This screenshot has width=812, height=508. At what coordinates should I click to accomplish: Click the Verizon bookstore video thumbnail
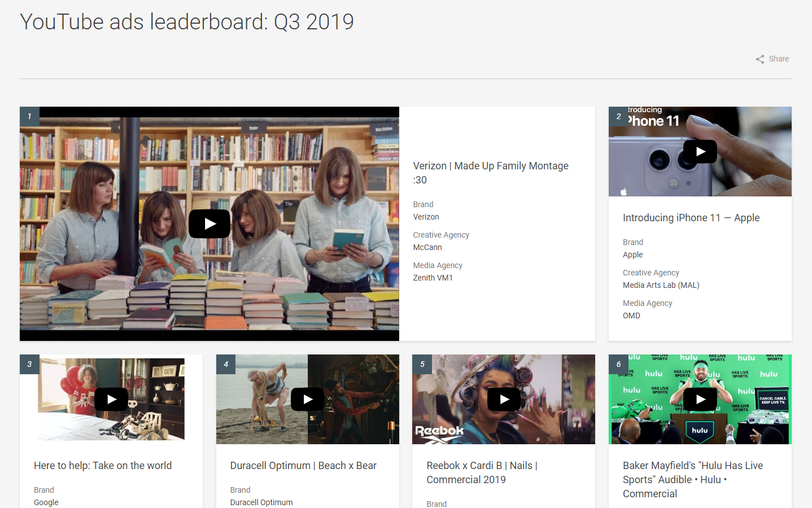pyautogui.click(x=209, y=224)
